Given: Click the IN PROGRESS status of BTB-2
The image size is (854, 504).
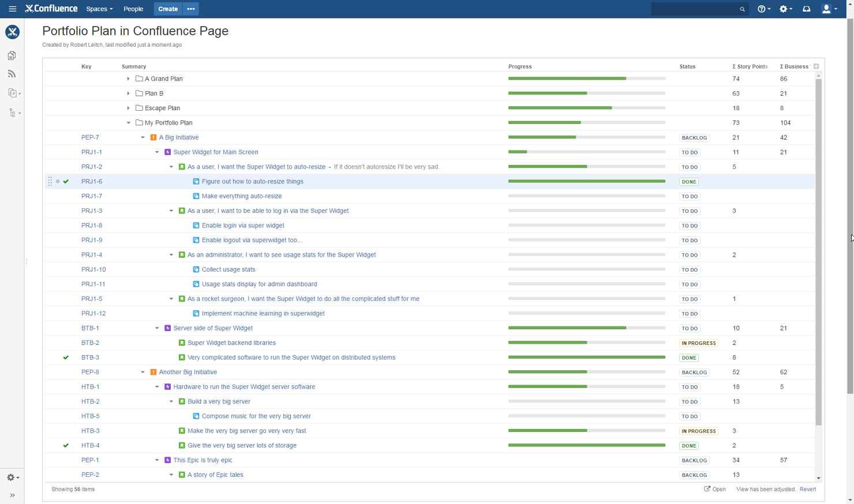Looking at the screenshot, I should point(698,343).
